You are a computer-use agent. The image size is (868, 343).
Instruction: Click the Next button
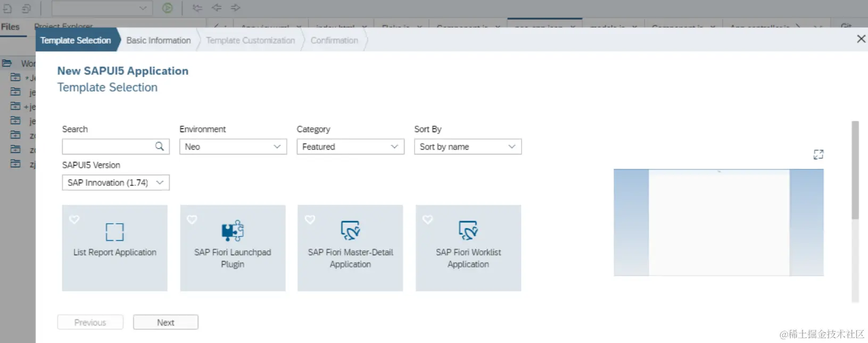166,322
